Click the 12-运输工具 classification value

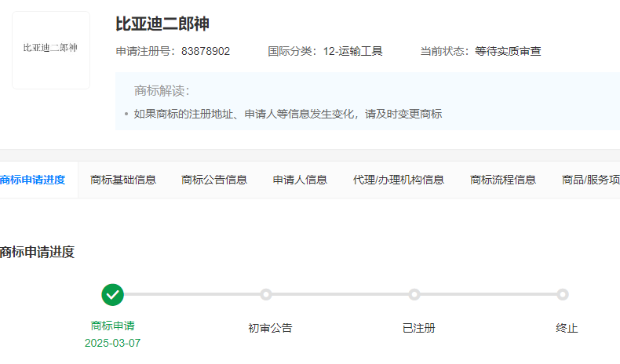[352, 51]
